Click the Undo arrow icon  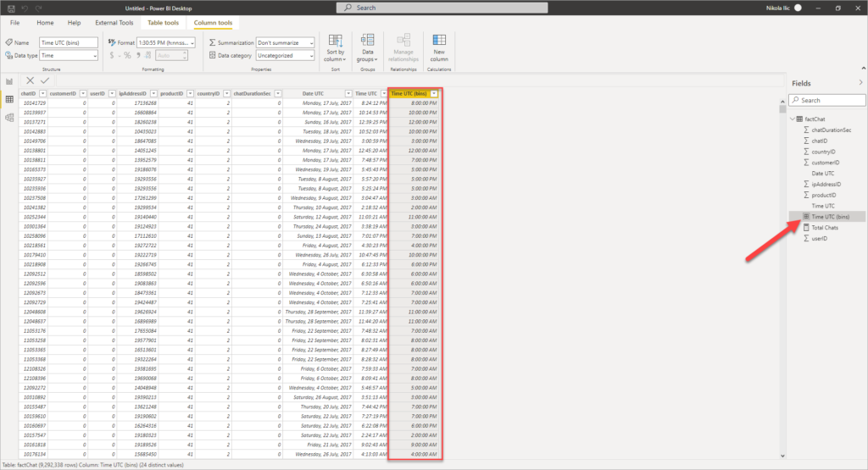point(25,8)
